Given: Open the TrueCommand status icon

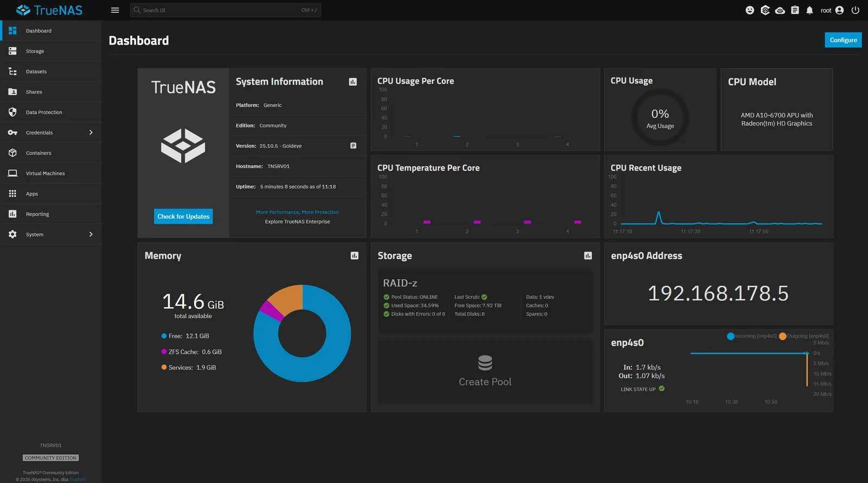Looking at the screenshot, I should [765, 10].
